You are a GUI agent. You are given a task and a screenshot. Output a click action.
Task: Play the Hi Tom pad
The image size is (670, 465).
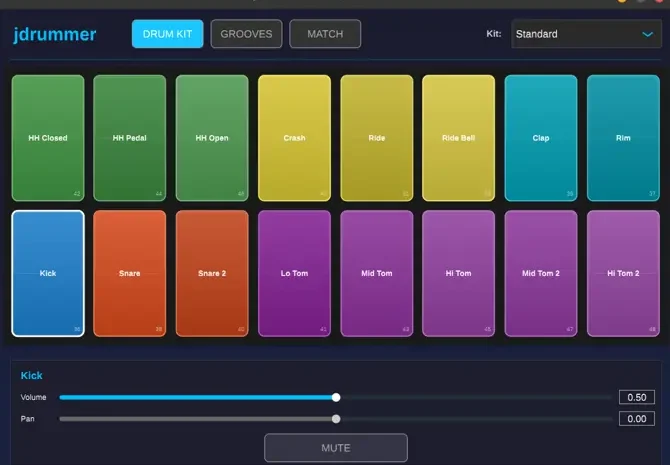pos(458,274)
